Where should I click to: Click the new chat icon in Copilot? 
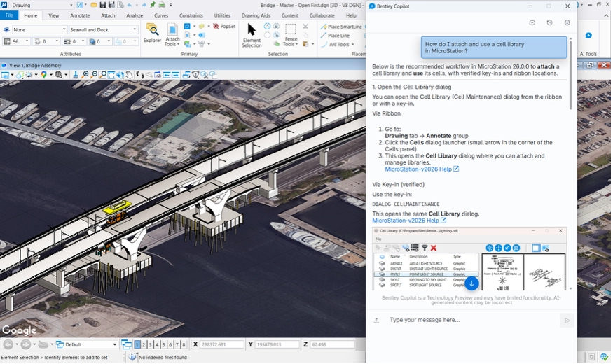(x=532, y=22)
